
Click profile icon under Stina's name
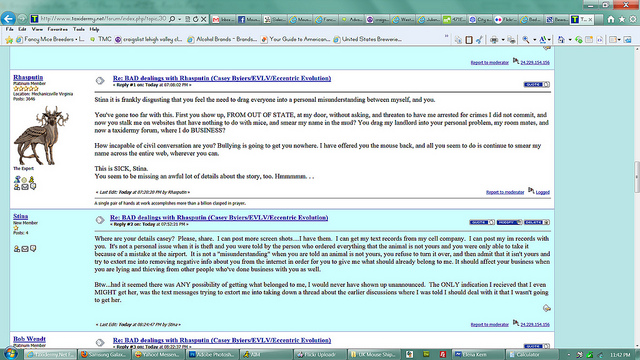pos(17,249)
